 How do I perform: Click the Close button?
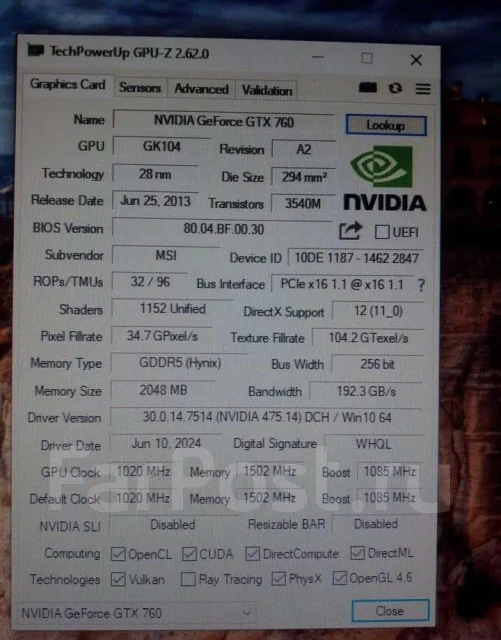(390, 611)
